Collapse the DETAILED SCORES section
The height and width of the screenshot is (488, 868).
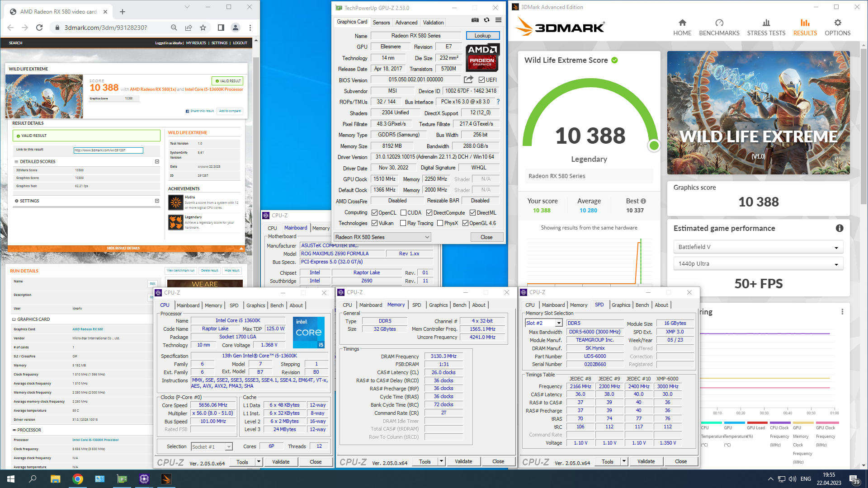click(x=157, y=162)
